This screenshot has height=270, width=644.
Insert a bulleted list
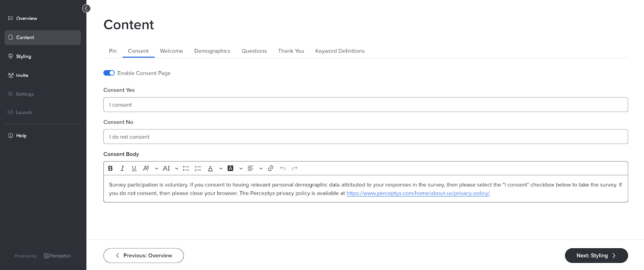186,168
